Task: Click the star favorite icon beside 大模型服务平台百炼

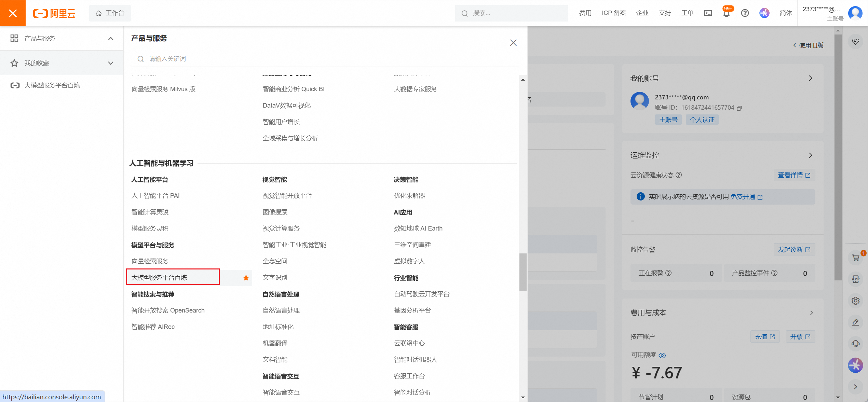Action: (246, 278)
